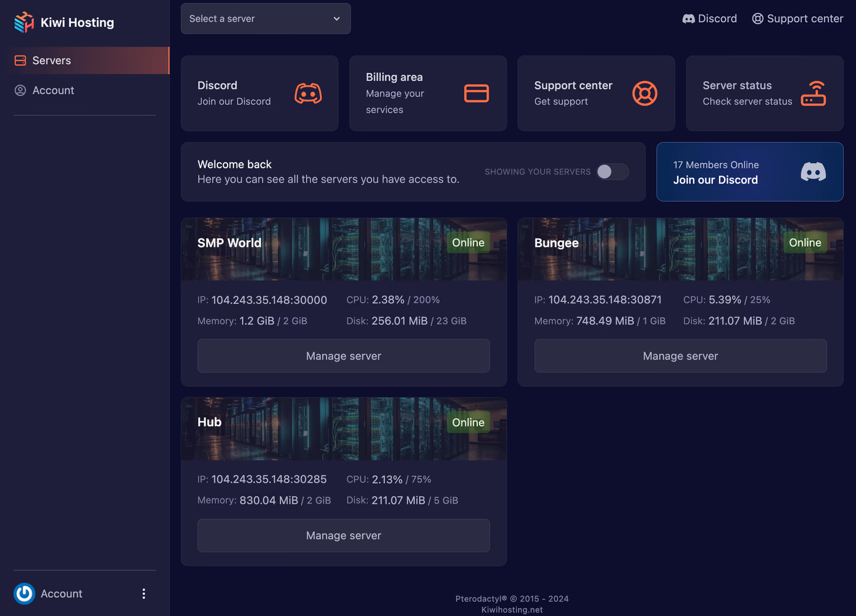This screenshot has width=856, height=616.
Task: Open the Kiwihosting.net link in the footer
Action: point(512,609)
